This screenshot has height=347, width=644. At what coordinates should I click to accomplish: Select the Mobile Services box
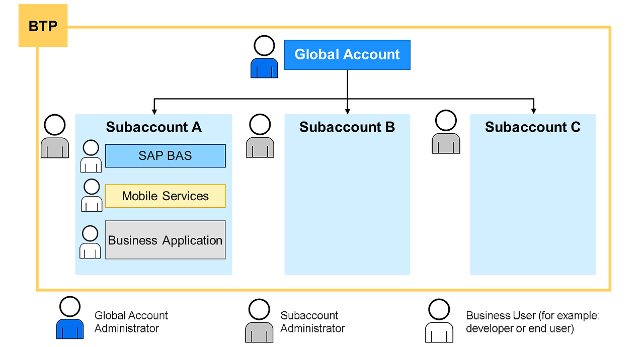tap(166, 196)
